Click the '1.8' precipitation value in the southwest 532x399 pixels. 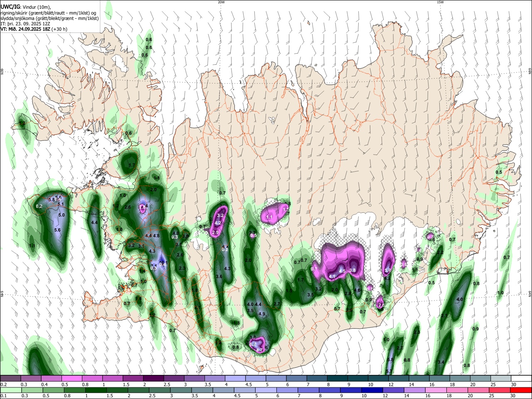coord(194,290)
